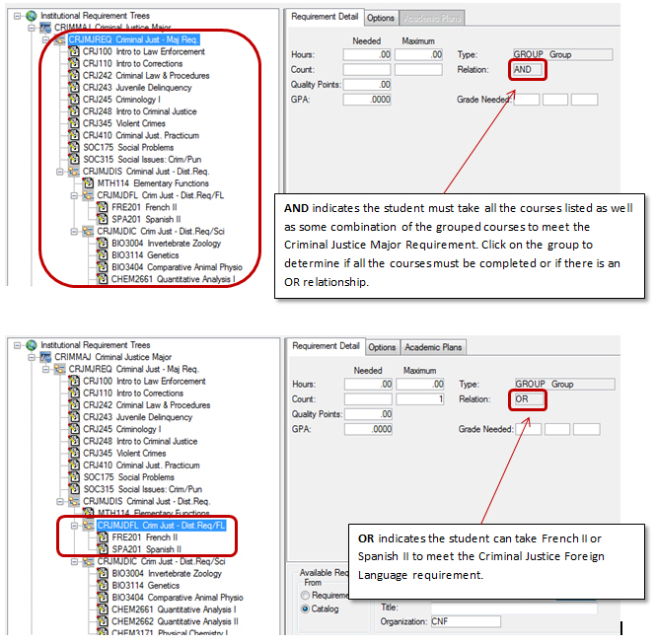656x644 pixels.
Task: Click the greyed Academic Plans tab in top panel
Action: [432, 18]
